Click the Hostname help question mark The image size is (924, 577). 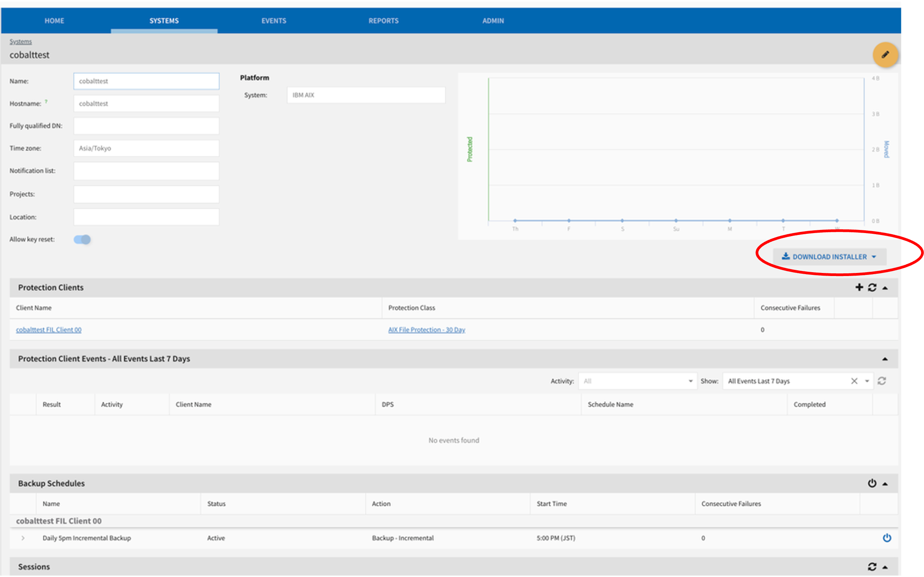(x=46, y=102)
